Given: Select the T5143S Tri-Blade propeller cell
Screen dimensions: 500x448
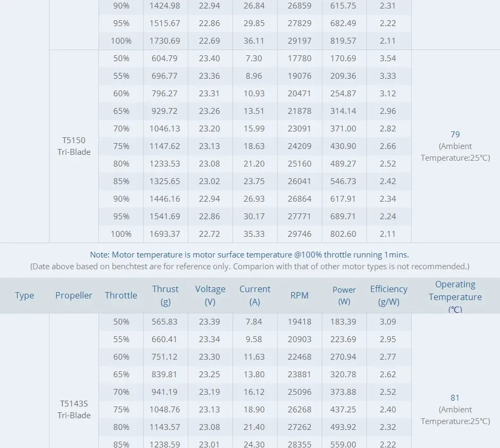Looking at the screenshot, I should tap(74, 410).
